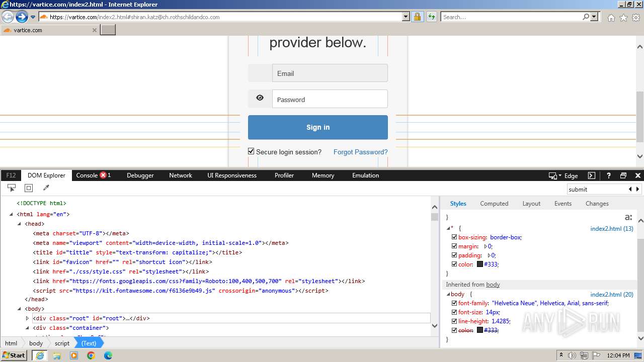Click the browser Back button
644x362 pixels.
8,17
